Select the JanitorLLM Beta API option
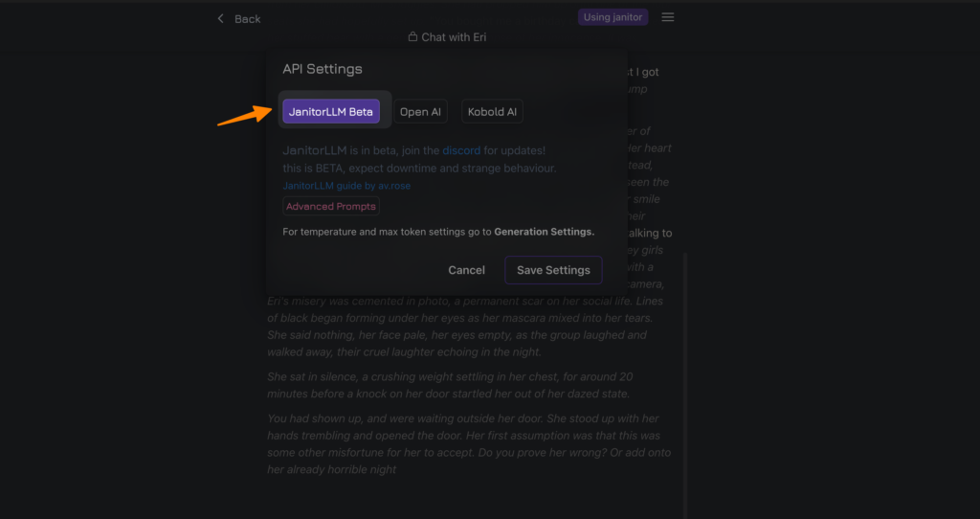980x519 pixels. 331,112
